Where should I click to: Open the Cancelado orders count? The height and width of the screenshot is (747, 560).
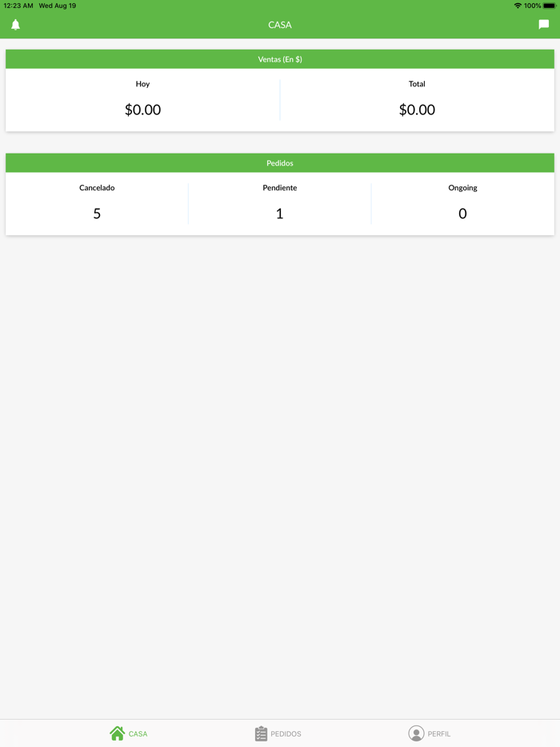97,214
